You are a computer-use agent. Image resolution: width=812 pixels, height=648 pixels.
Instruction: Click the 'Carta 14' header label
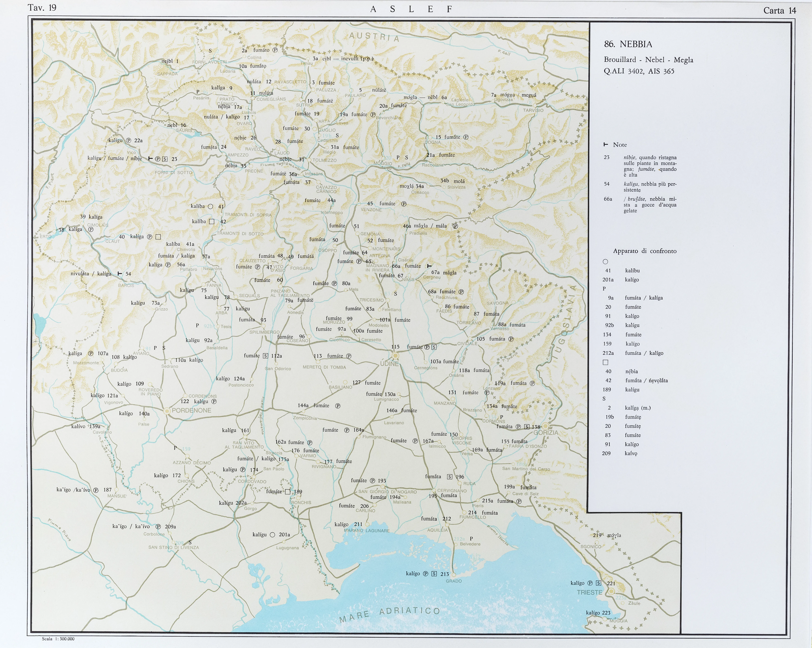pyautogui.click(x=780, y=11)
